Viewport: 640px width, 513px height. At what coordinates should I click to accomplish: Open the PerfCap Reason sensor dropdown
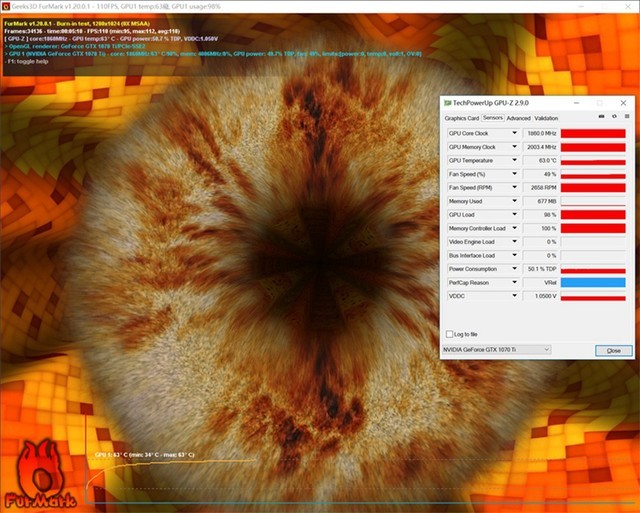(x=514, y=282)
